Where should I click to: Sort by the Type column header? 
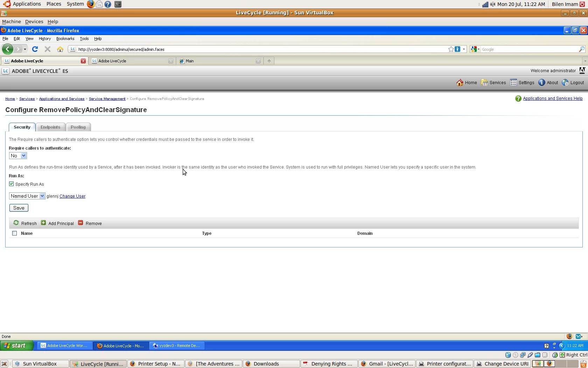[x=206, y=233]
